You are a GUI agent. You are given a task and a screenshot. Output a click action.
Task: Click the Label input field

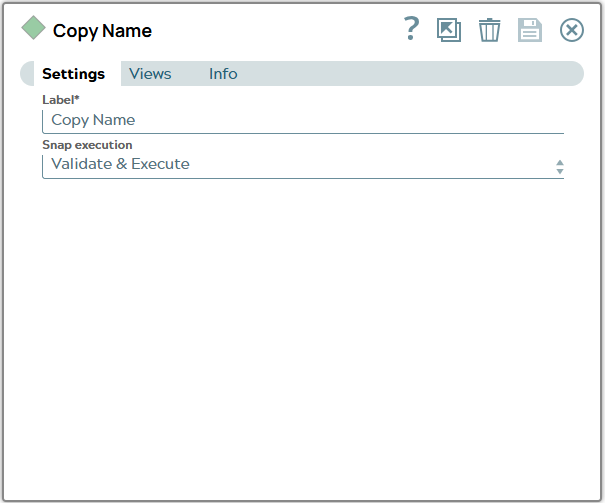tap(303, 121)
